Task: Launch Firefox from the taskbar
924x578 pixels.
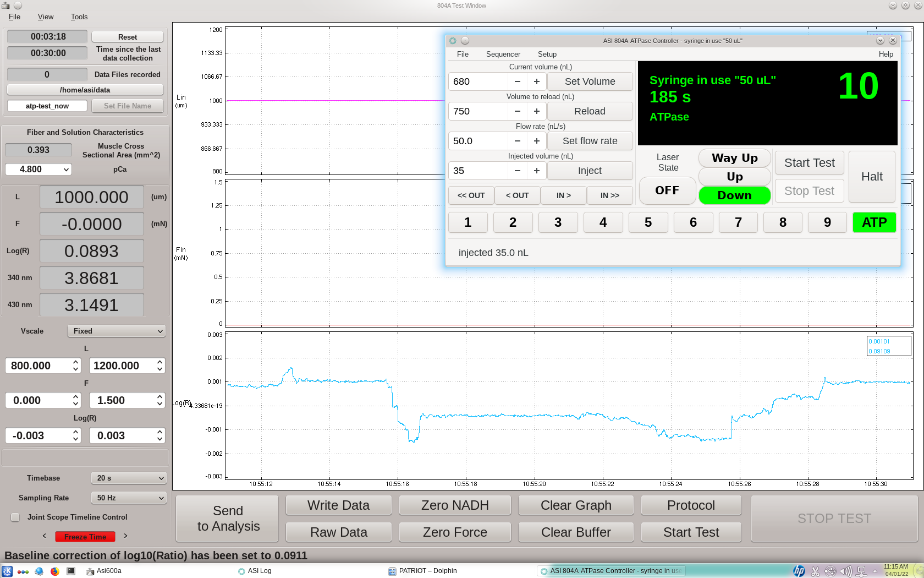Action: coord(54,571)
